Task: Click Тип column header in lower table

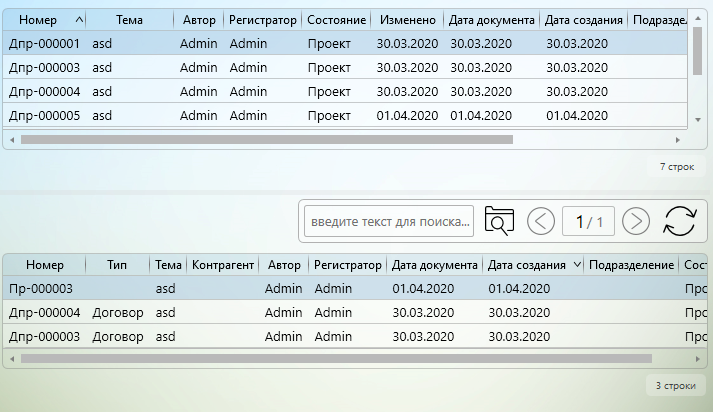Action: coord(117,265)
